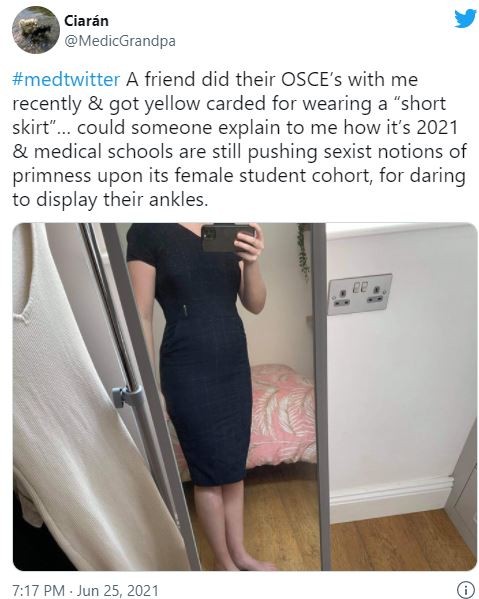Click the phone held in the mirror

[x=227, y=238]
